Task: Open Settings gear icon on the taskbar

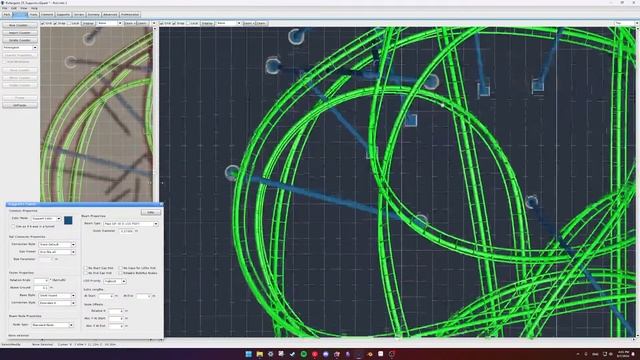Action: [270, 354]
